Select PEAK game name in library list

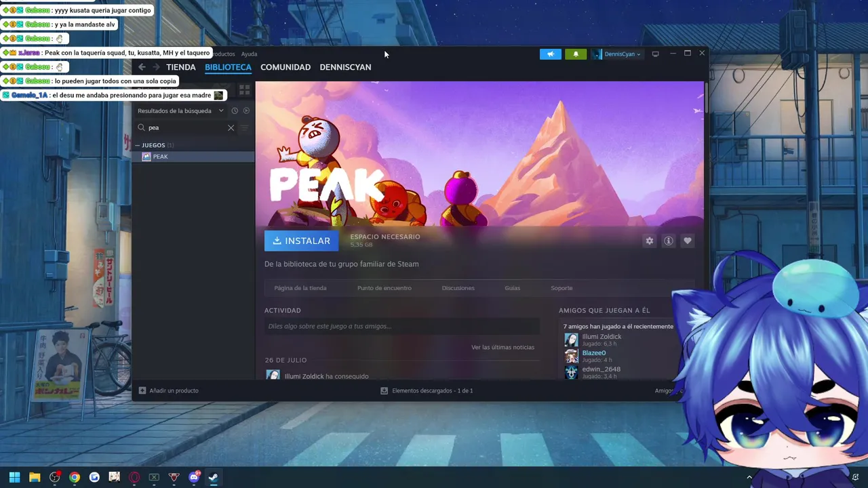[x=160, y=157]
